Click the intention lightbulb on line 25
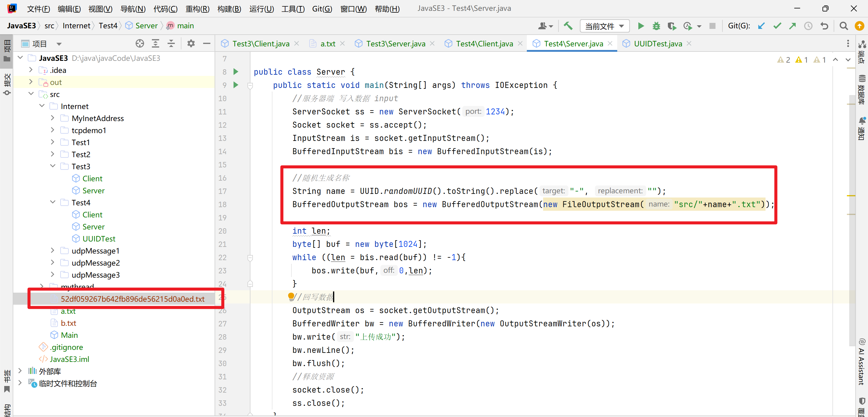The width and height of the screenshot is (868, 417). click(291, 296)
